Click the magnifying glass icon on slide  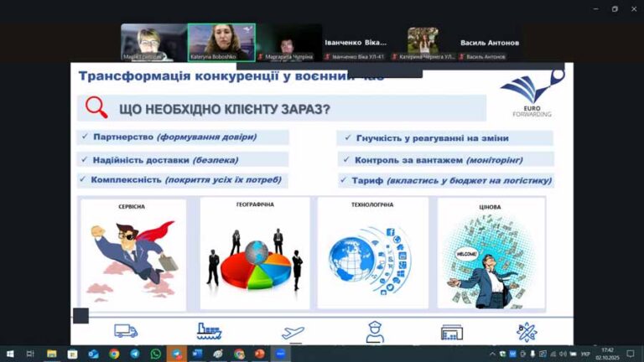[x=97, y=108]
